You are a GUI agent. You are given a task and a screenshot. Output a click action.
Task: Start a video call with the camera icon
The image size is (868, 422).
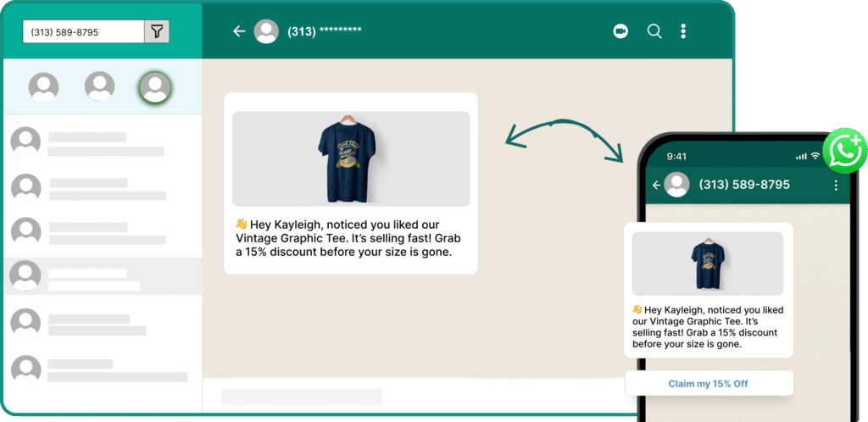point(620,31)
